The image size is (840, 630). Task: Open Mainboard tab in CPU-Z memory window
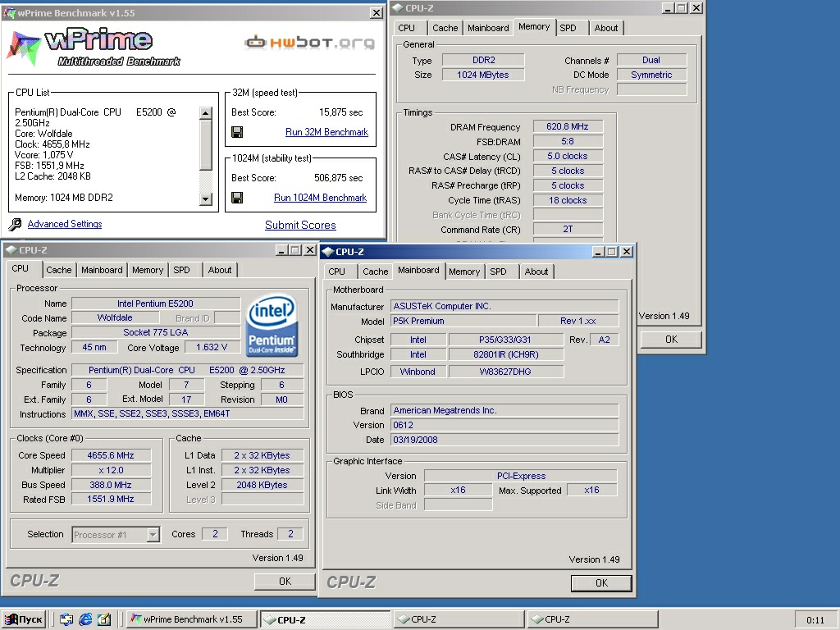point(488,28)
